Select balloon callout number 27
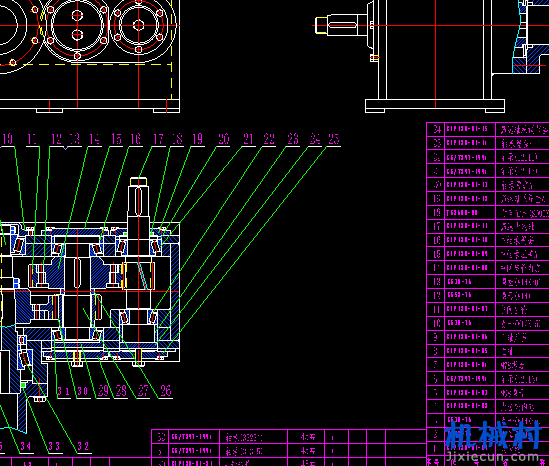 click(x=143, y=391)
